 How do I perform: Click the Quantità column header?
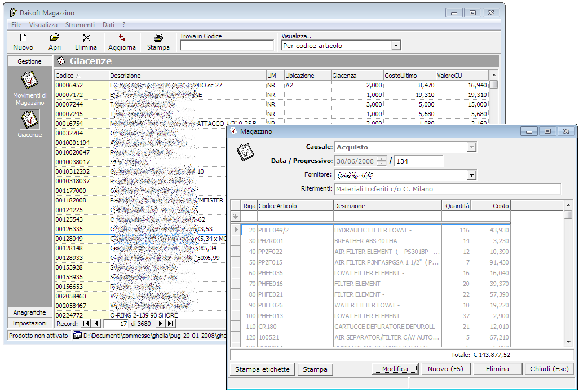[x=456, y=206]
